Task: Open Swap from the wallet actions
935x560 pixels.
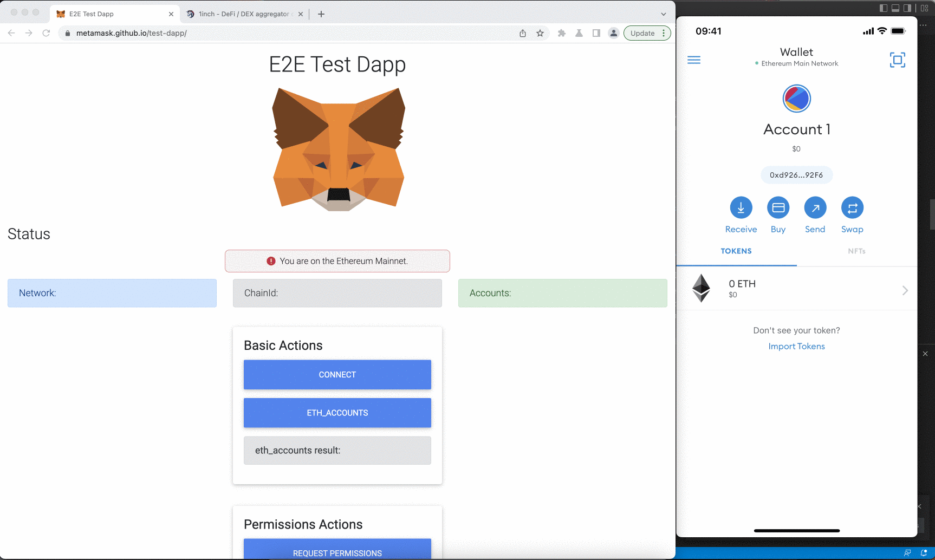Action: tap(852, 207)
